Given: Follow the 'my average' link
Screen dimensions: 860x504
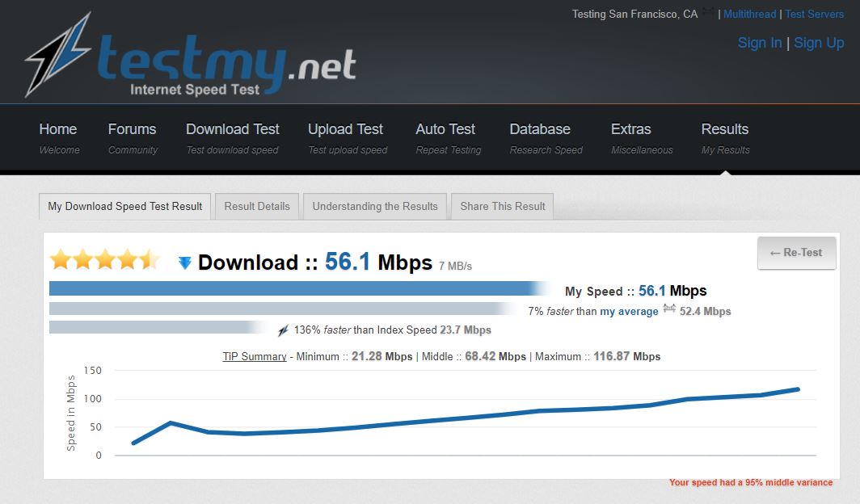Looking at the screenshot, I should pos(629,312).
